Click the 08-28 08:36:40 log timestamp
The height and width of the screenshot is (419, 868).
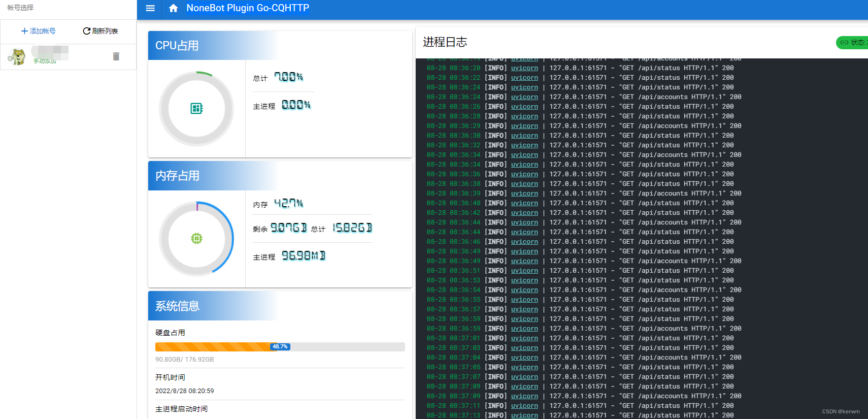point(453,203)
